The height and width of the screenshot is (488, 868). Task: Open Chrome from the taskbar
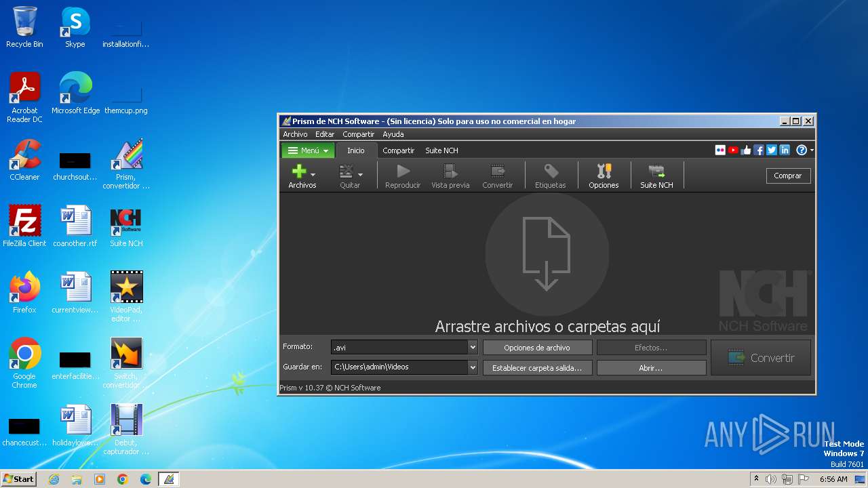122,479
